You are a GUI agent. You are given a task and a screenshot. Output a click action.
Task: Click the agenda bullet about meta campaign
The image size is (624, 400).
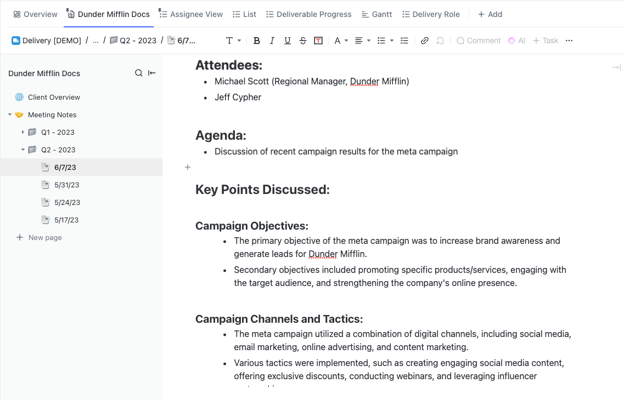pyautogui.click(x=336, y=152)
